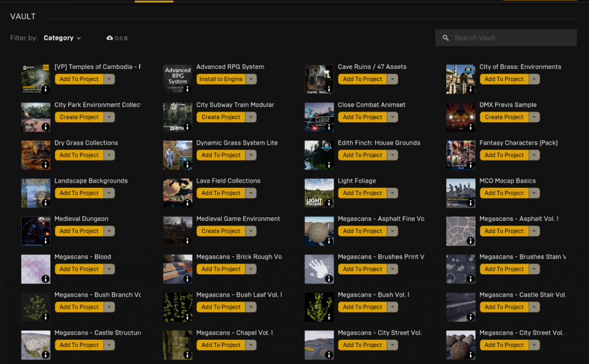Open info icon on Megascans Brick Rough
Viewport: 589px width, 364px height.
coord(187,279)
